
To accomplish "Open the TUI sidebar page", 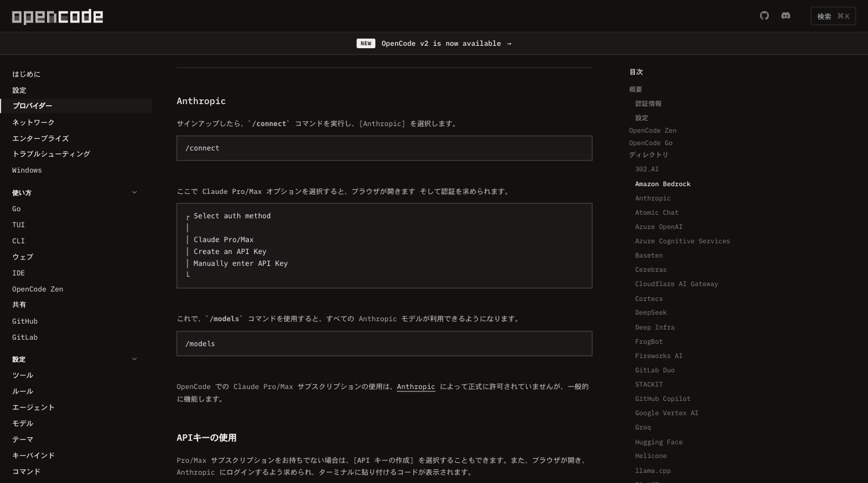I will click(x=18, y=225).
